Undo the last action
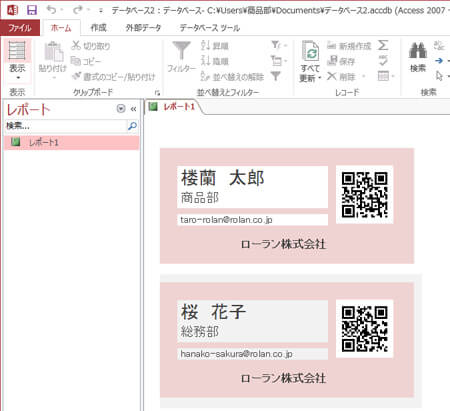Screen dimensions: 450x411 coord(51,10)
